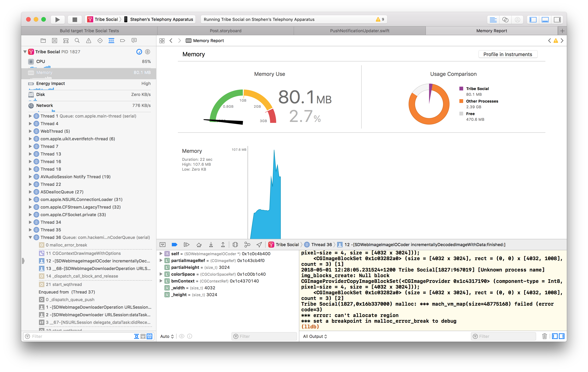Viewport: 588px width, 372px height.
Task: Open the project navigator folder icon
Action: pyautogui.click(x=43, y=41)
